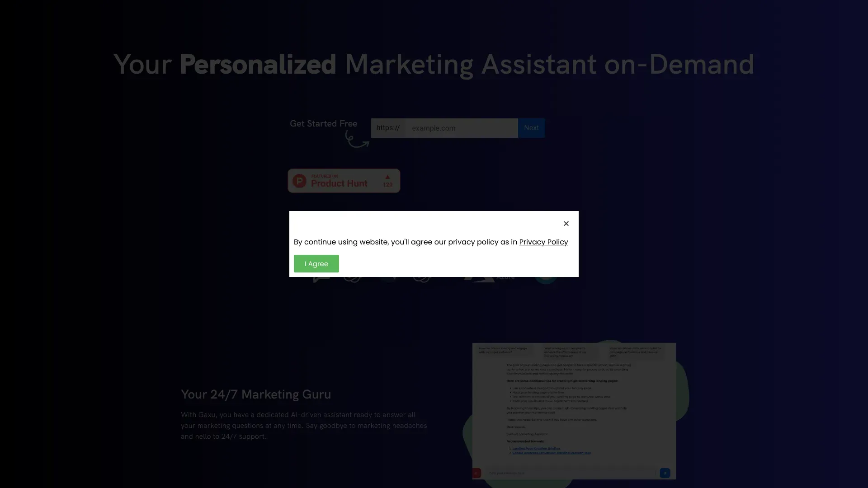This screenshot has height=488, width=868.
Task: Click the Next button
Action: [532, 128]
